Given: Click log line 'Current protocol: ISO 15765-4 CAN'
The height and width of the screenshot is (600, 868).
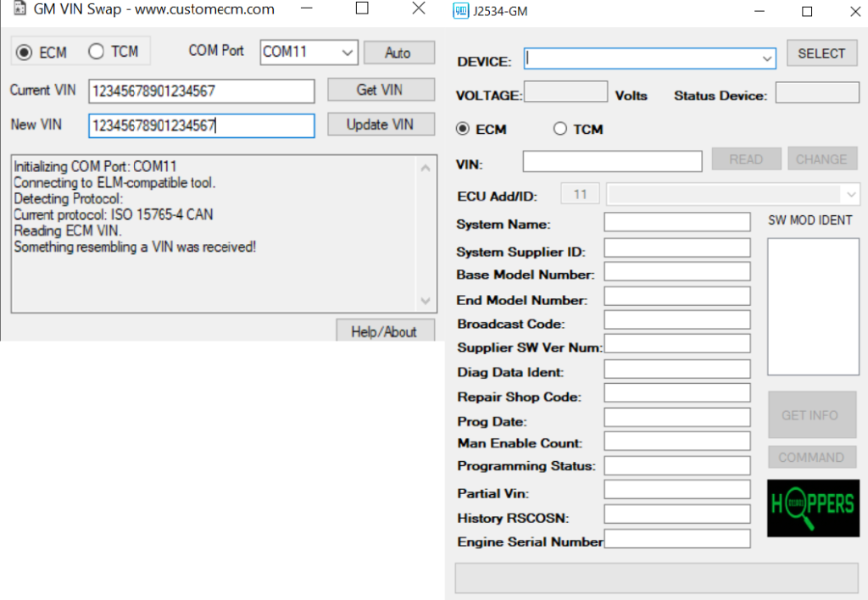Looking at the screenshot, I should tap(114, 214).
